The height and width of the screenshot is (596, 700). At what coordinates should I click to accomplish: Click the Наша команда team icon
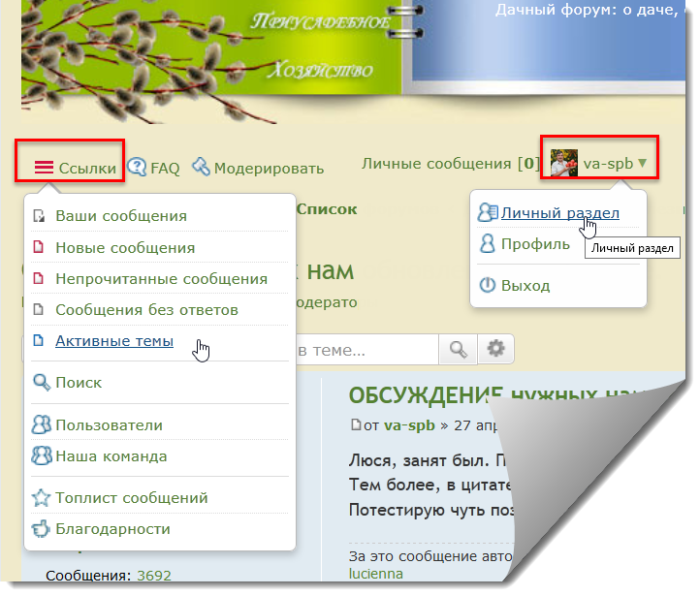coord(42,456)
